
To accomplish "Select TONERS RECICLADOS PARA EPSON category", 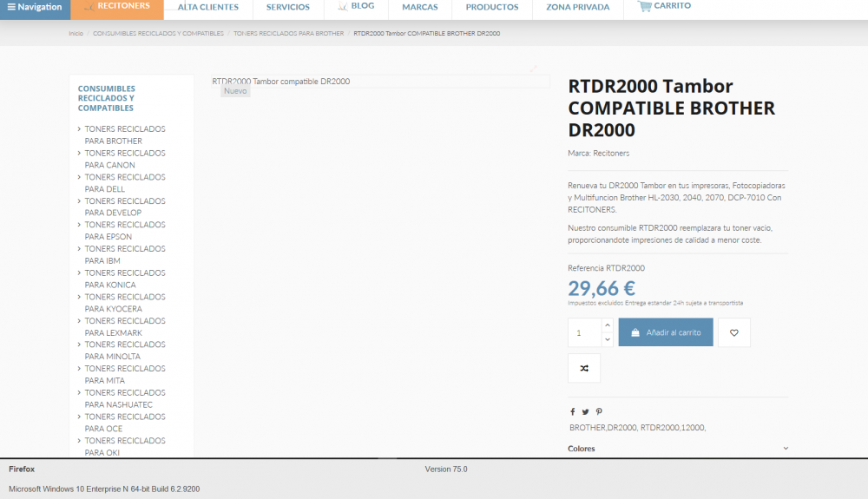I will 124,231.
